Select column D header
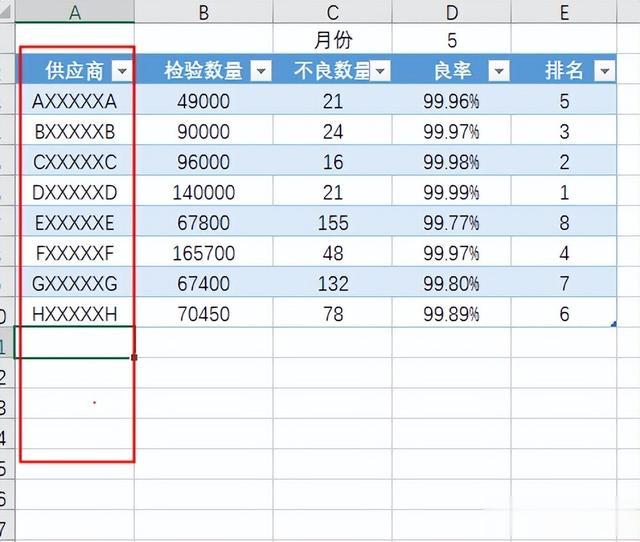The width and height of the screenshot is (640, 542). pos(451,11)
